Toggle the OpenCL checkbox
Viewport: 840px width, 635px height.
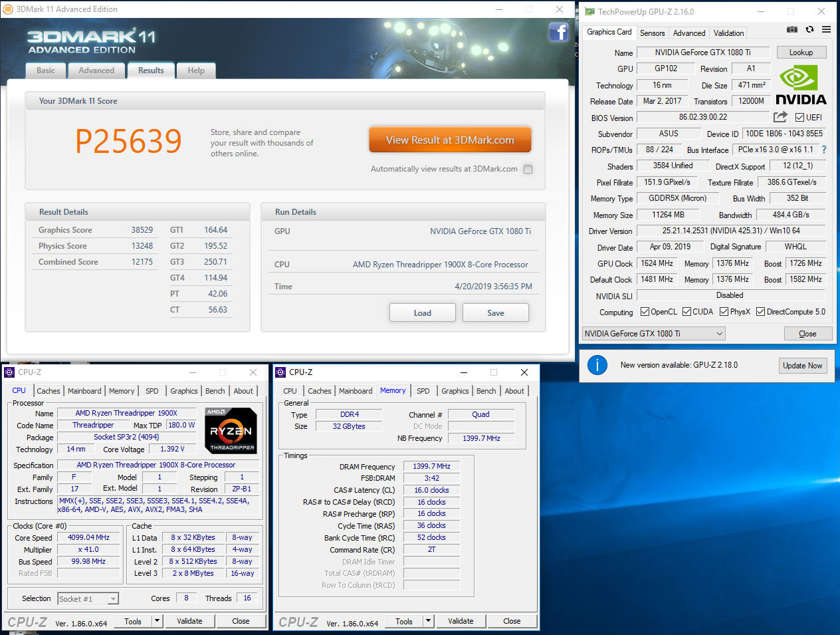[645, 312]
